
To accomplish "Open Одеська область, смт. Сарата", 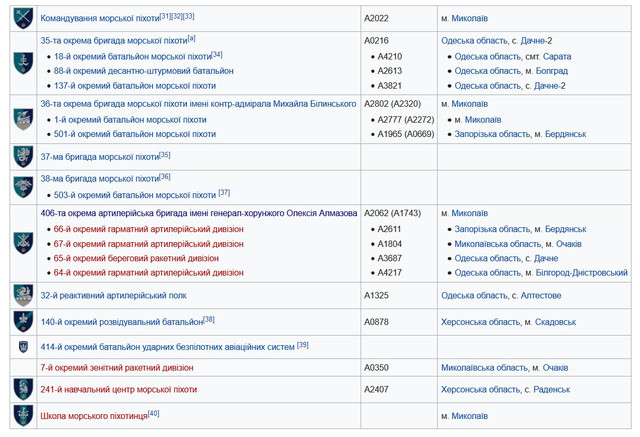I will [x=513, y=57].
